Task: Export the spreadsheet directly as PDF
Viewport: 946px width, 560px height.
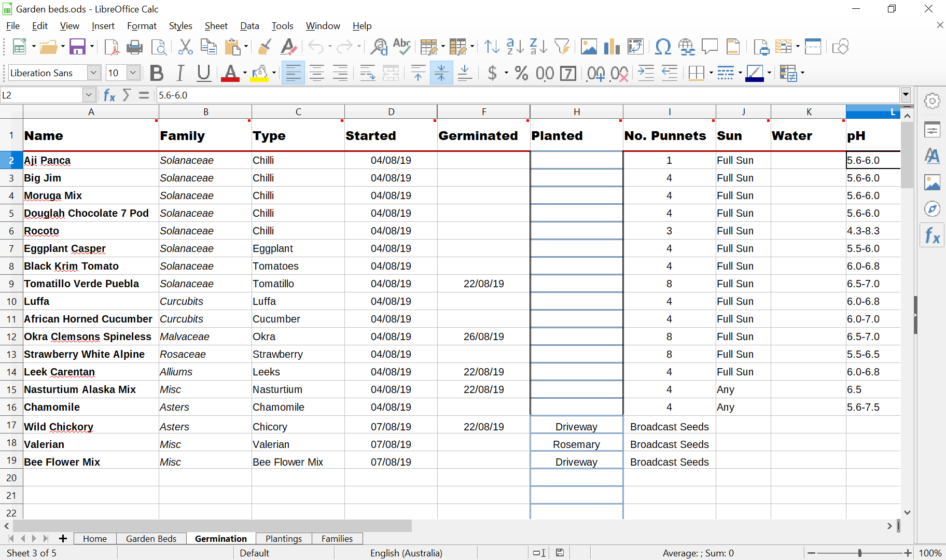Action: 111,47
